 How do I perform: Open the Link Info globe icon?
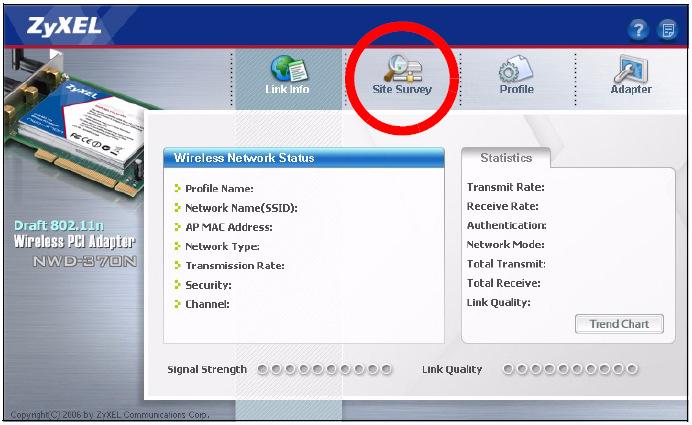(289, 68)
